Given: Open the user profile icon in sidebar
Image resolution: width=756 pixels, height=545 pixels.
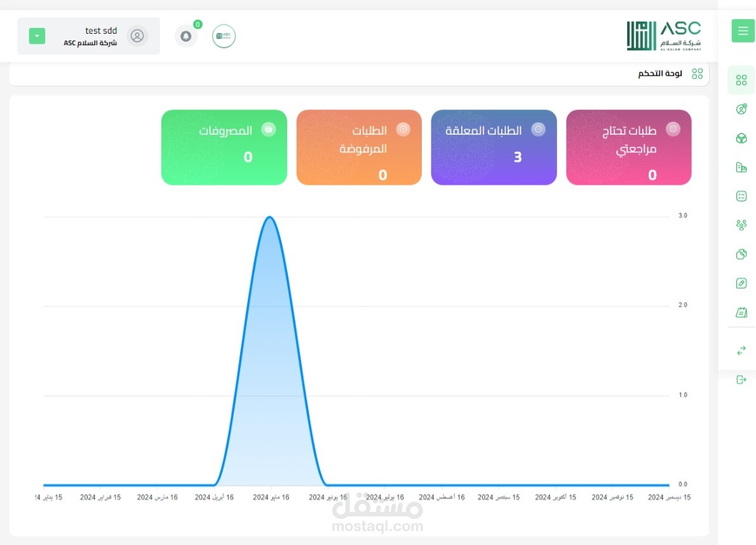Looking at the screenshot, I should [x=741, y=109].
